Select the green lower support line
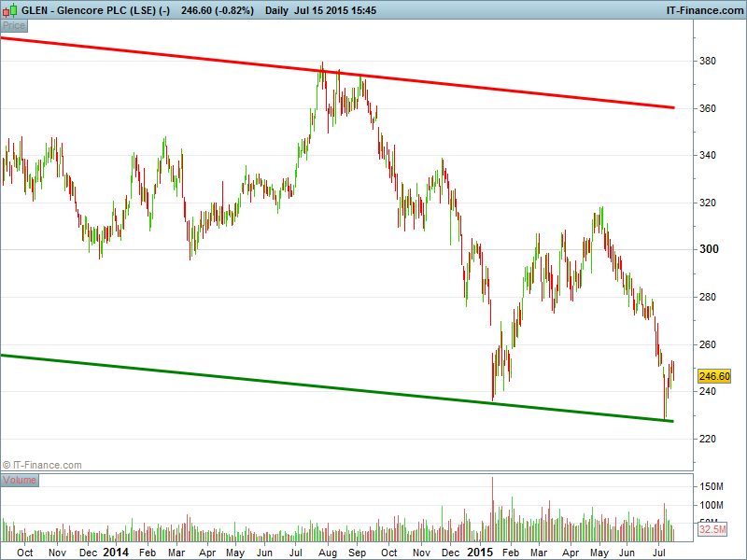 point(337,388)
